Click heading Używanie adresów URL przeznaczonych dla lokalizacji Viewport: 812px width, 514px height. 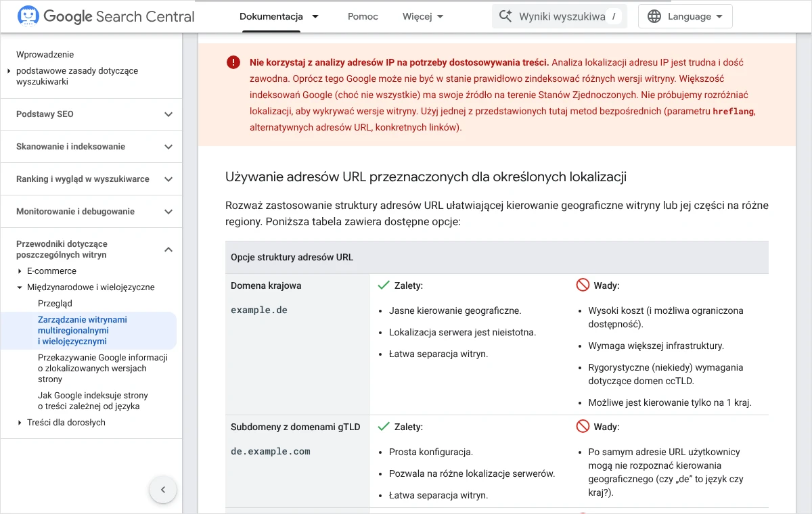pyautogui.click(x=426, y=177)
